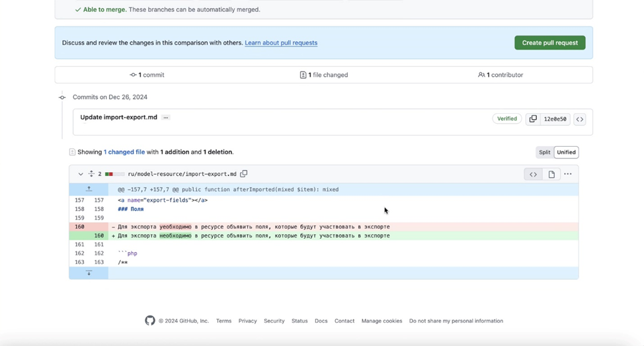The width and height of the screenshot is (644, 346).
Task: Switch diff view to Split
Action: click(545, 152)
